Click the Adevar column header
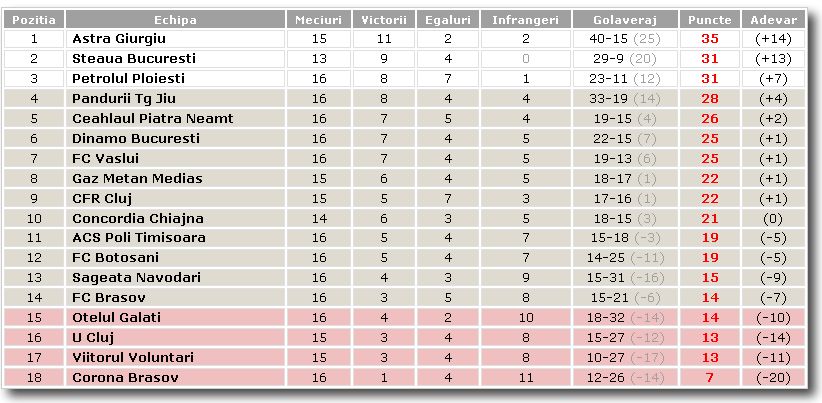Screen dimensions: 822x403 (773, 20)
